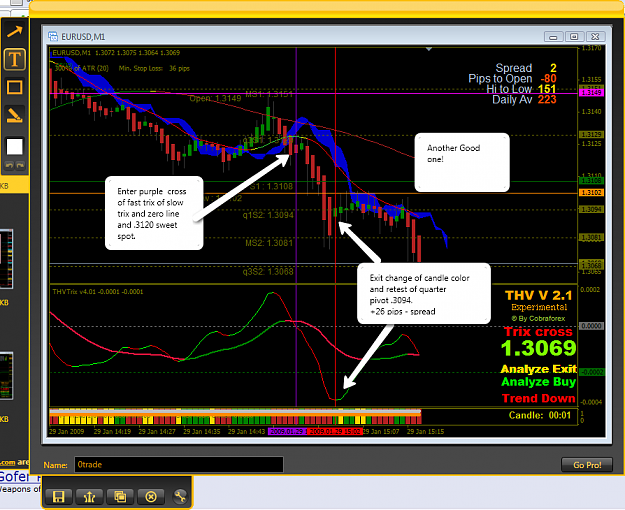Open customize settings with the wrench icon

(x=180, y=496)
